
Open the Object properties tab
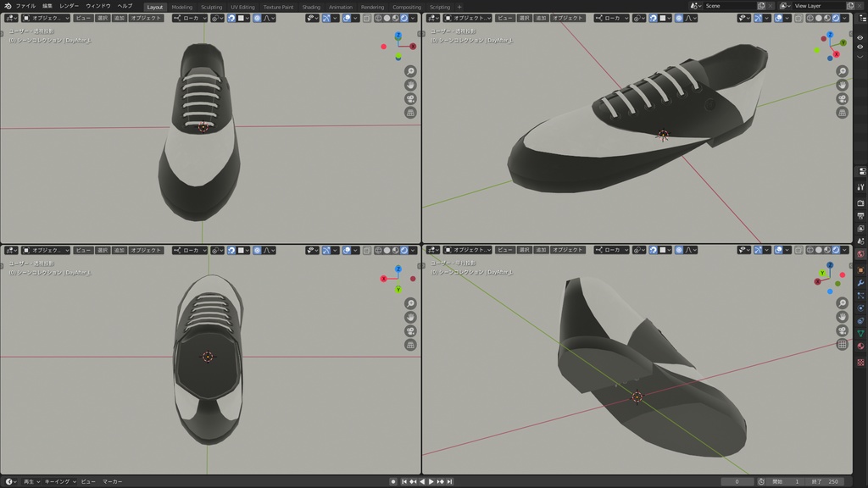[861, 270]
